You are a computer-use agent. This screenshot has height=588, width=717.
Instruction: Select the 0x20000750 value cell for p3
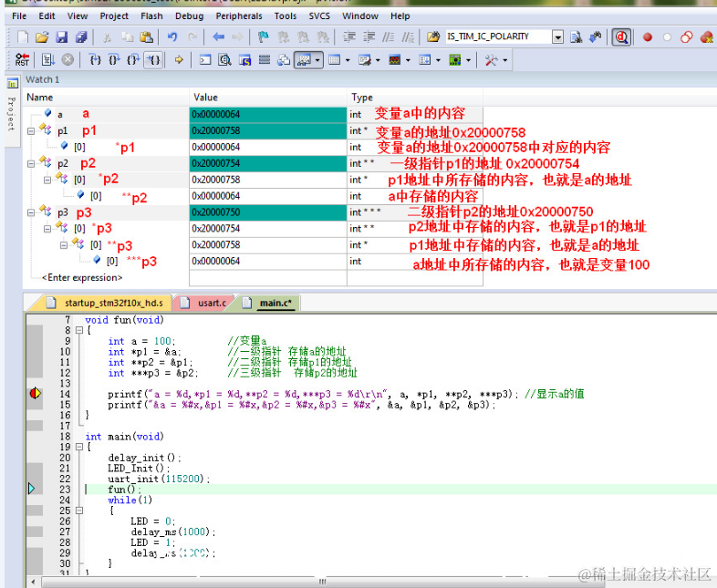pos(268,212)
